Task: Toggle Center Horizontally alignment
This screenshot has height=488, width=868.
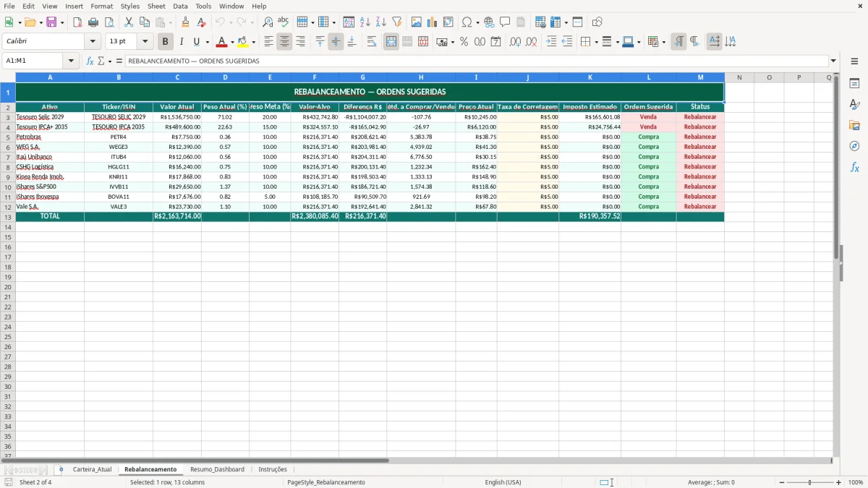Action: click(284, 42)
